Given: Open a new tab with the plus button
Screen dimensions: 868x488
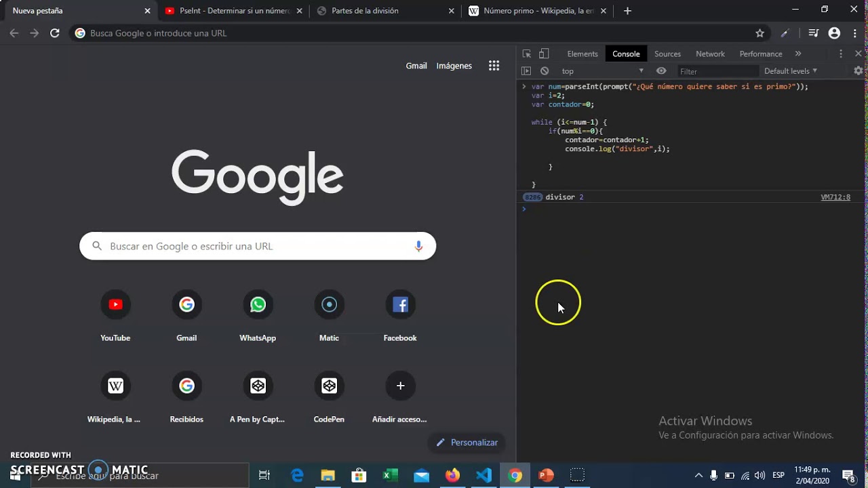Looking at the screenshot, I should pyautogui.click(x=627, y=11).
